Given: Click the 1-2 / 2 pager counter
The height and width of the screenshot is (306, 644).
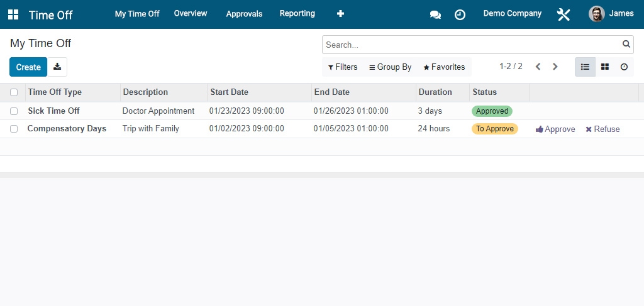Looking at the screenshot, I should click(511, 67).
